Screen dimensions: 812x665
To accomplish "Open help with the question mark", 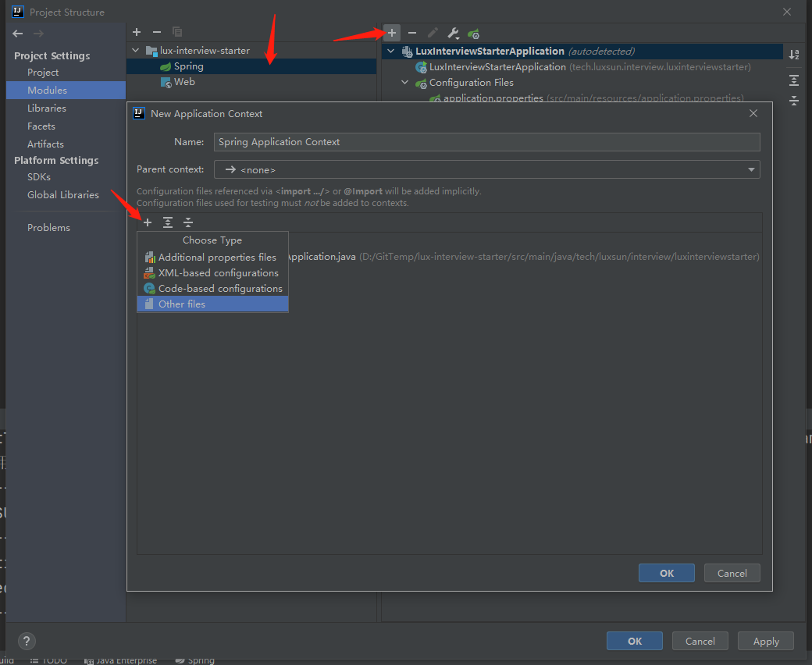I will 27,642.
